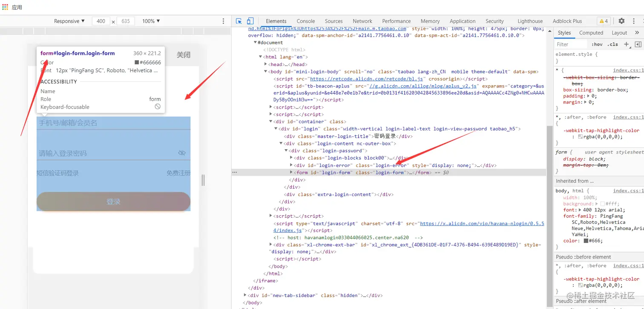This screenshot has width=644, height=309.
Task: Collapse the body mini-login-body node
Action: (x=266, y=72)
